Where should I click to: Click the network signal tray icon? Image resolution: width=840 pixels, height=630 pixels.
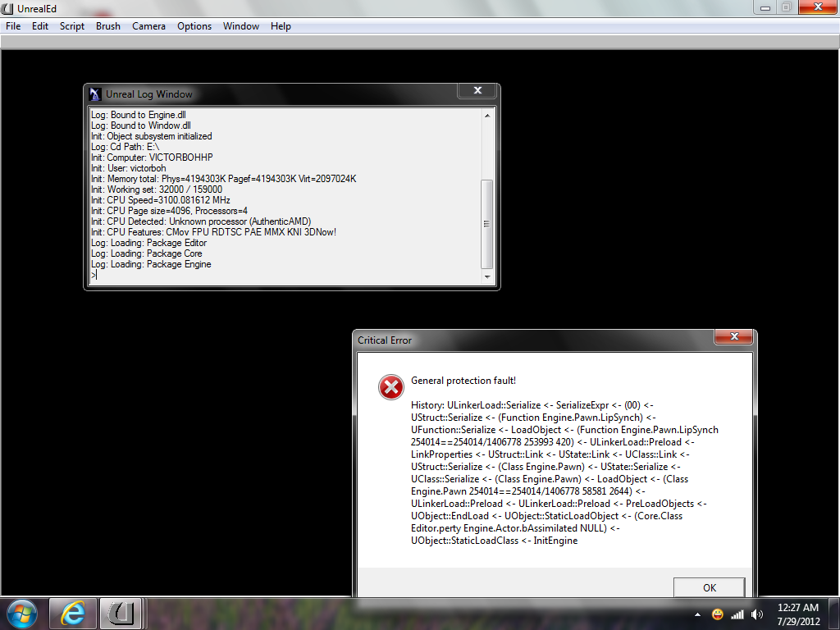point(737,614)
